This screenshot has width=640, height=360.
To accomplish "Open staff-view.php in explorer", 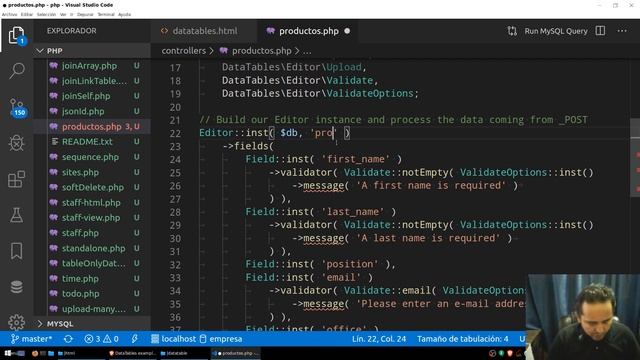I will point(92,218).
